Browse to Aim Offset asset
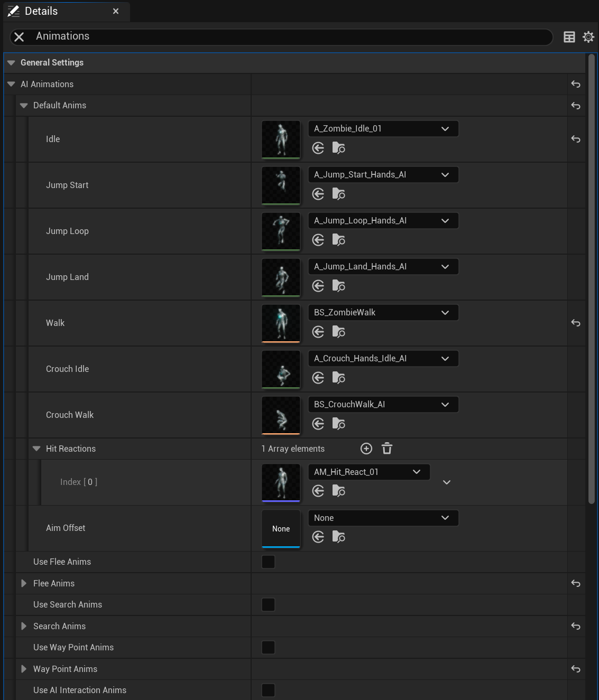The height and width of the screenshot is (700, 599). [x=339, y=537]
